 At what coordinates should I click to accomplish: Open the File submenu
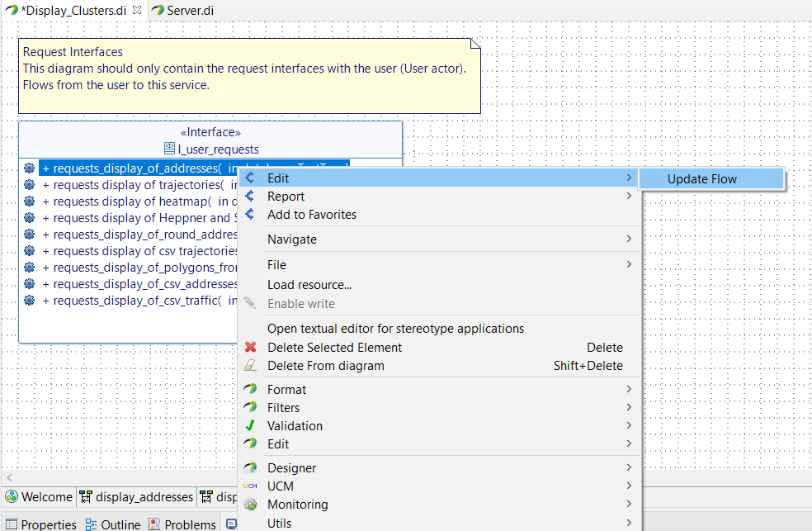pos(440,265)
